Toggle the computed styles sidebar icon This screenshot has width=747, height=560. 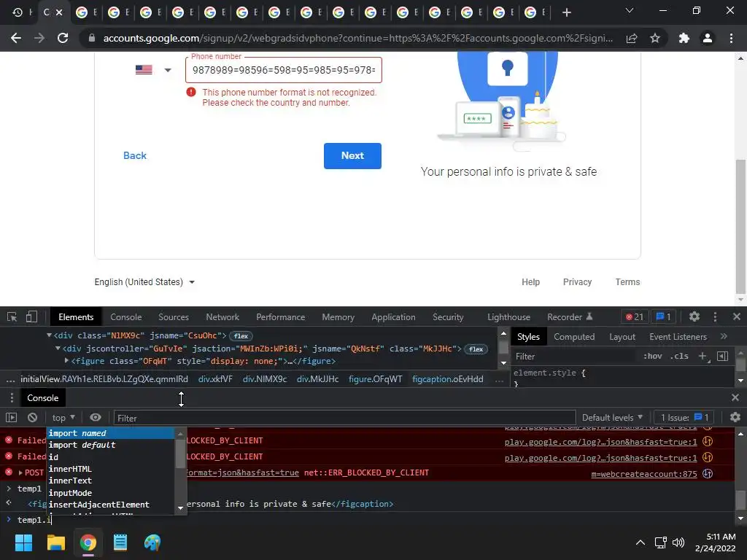[x=723, y=356]
